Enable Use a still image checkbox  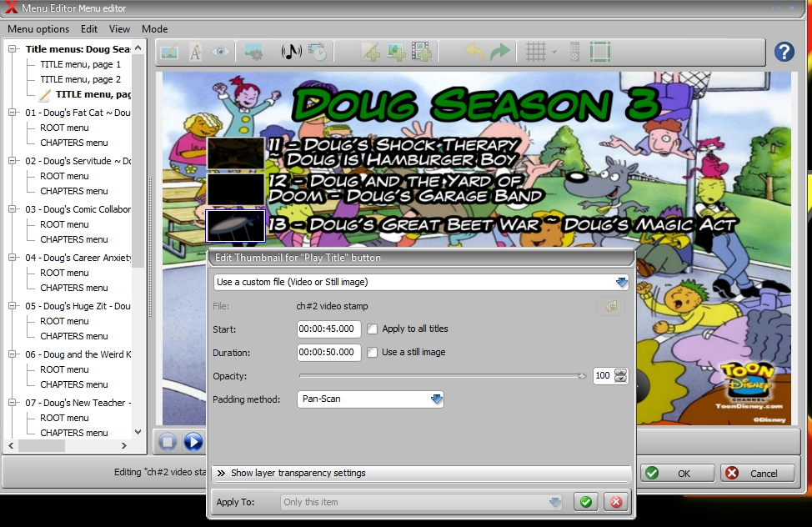coord(373,353)
